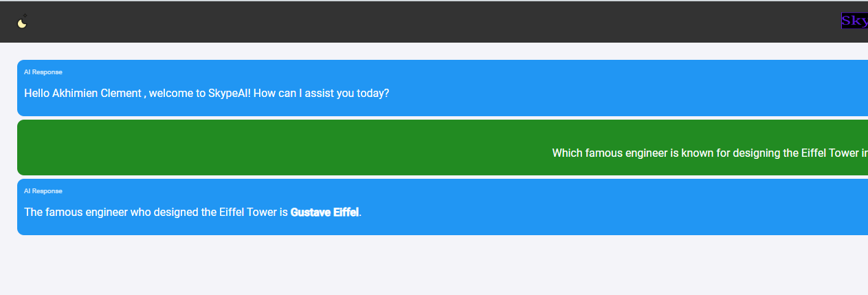This screenshot has height=295, width=868.
Task: Click "Eiffel Tower is" in the last response
Action: coord(253,212)
